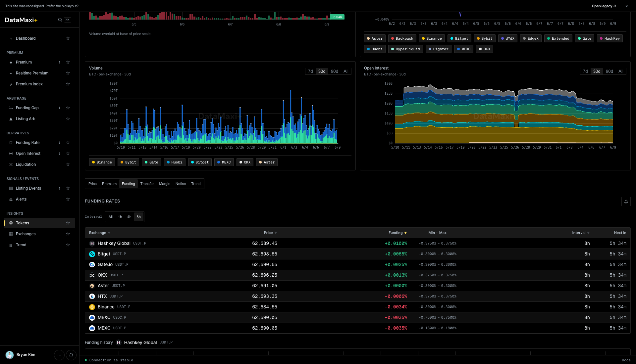Toggle Binance series in Volume chart legend
636x364 pixels.
pyautogui.click(x=102, y=162)
